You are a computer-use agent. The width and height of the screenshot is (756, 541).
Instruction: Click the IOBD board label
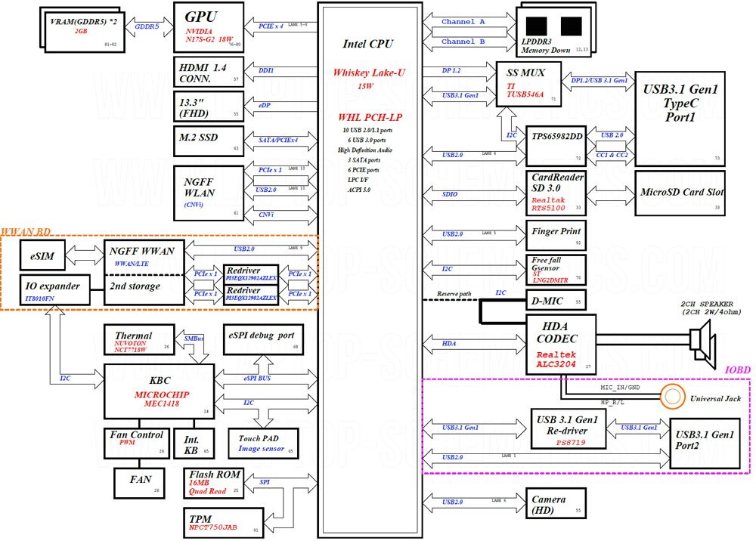(738, 370)
